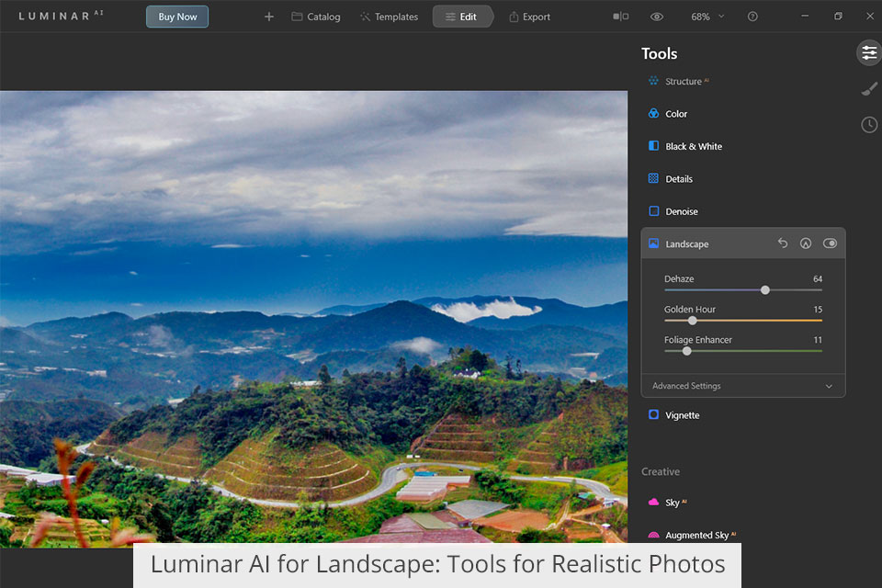Viewport: 882px width, 588px height.
Task: Open the Catalog tab
Action: coord(315,17)
